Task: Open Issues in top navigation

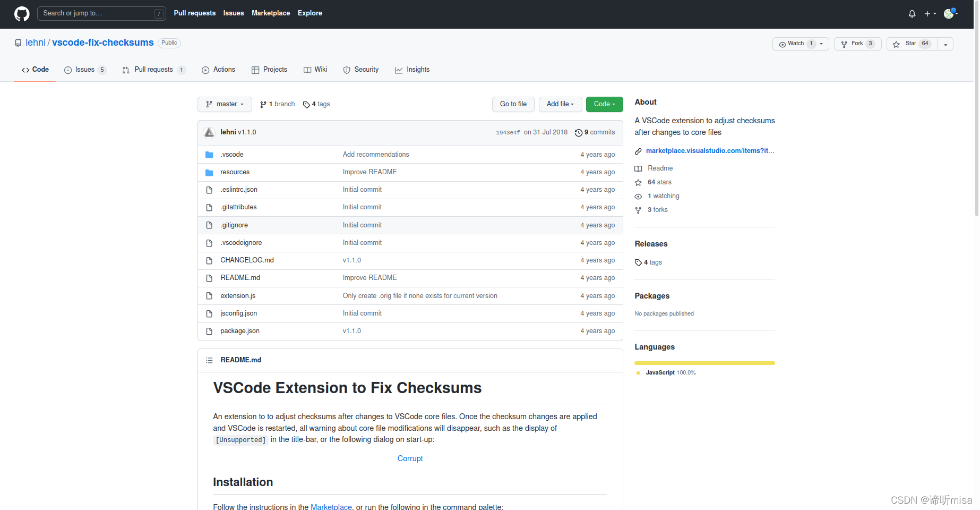Action: (x=234, y=13)
